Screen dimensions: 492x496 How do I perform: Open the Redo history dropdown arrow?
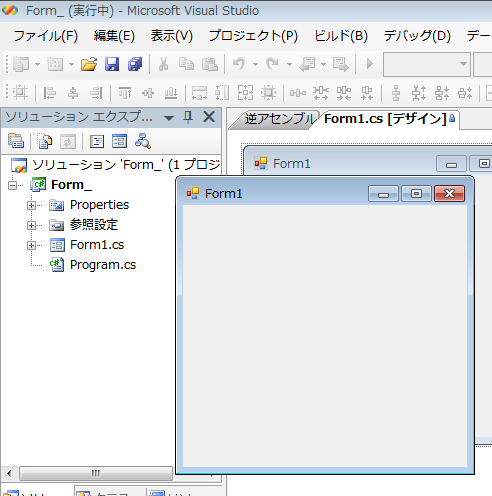289,64
